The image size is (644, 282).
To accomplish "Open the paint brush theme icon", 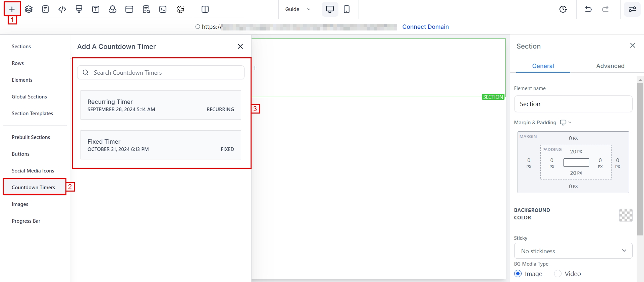I will pos(79,9).
